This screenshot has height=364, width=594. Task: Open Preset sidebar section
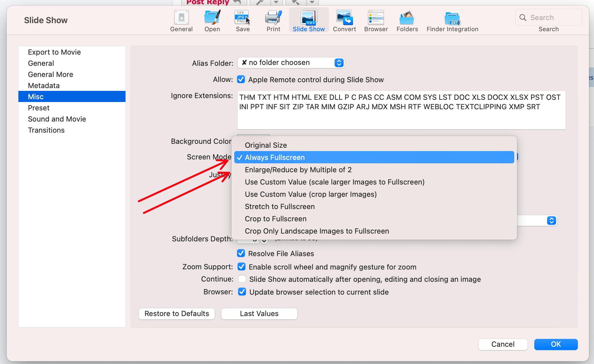(72, 108)
